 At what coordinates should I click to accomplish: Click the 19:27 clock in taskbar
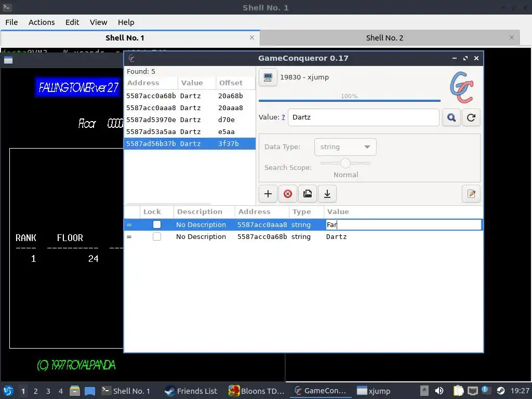click(520, 391)
